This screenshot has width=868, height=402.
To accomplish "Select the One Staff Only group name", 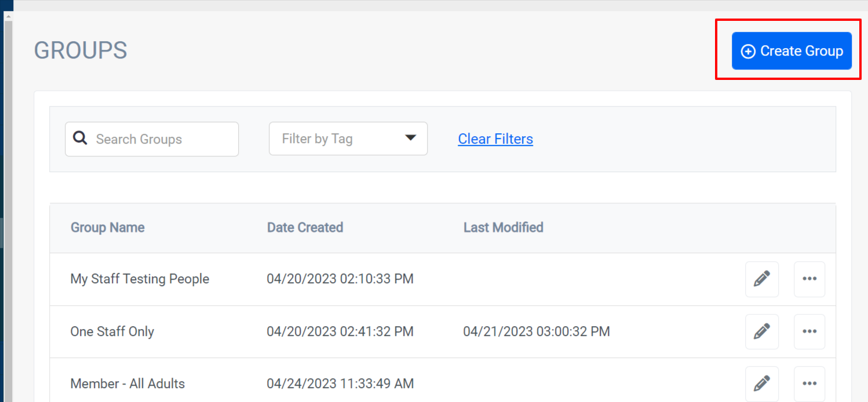I will [x=112, y=331].
